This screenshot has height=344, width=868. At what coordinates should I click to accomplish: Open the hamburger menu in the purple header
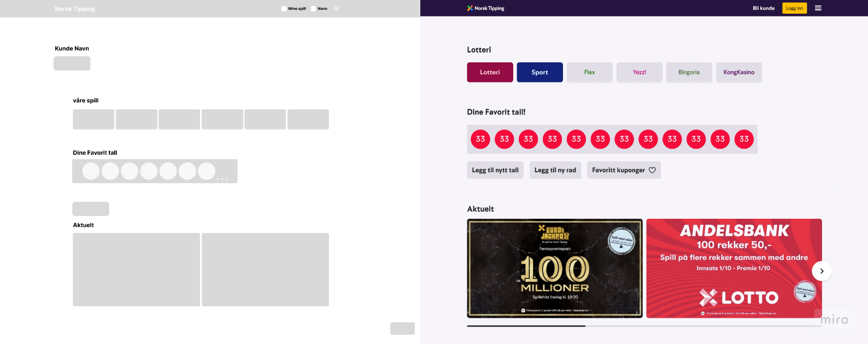818,8
